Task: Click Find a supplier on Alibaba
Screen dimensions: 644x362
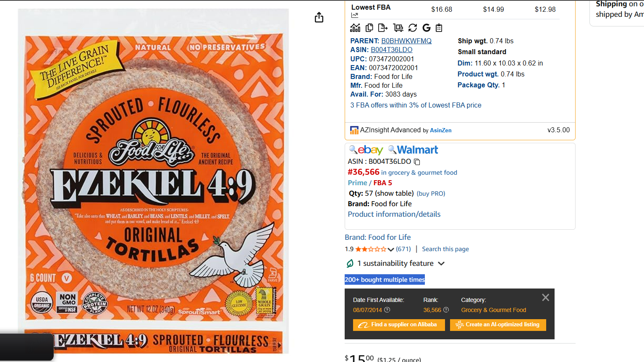Action: (x=399, y=325)
